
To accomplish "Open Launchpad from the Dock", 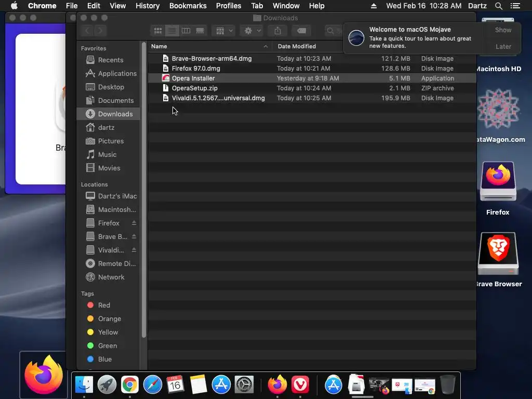I will point(107,385).
